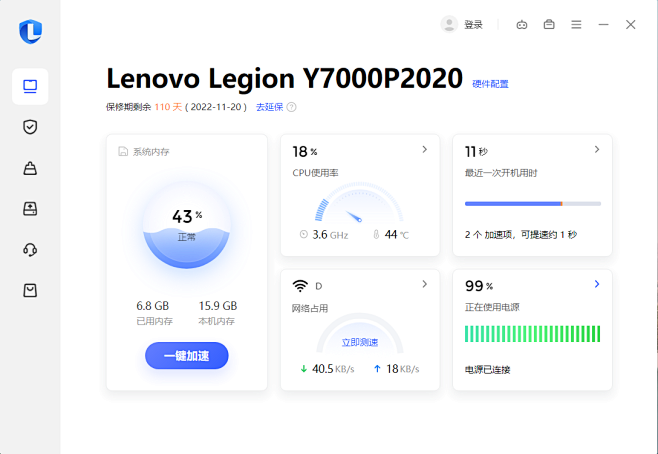The width and height of the screenshot is (658, 454).
Task: Click the green battery level bar
Action: 533,334
